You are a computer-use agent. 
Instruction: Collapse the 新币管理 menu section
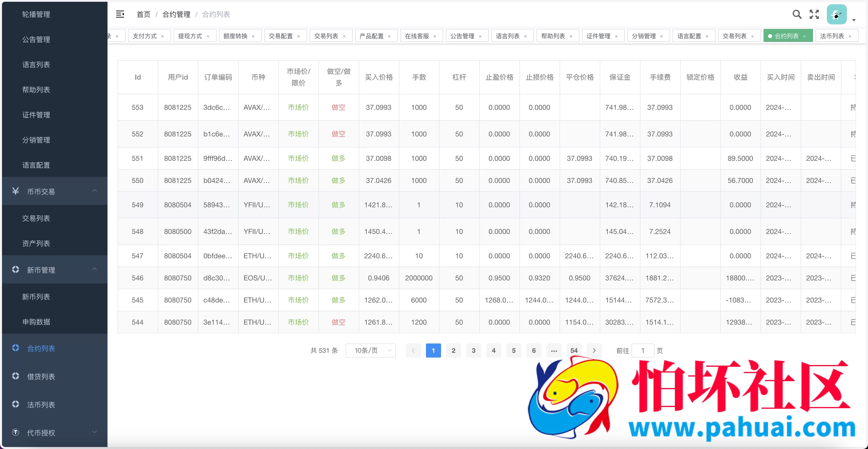[x=94, y=270]
